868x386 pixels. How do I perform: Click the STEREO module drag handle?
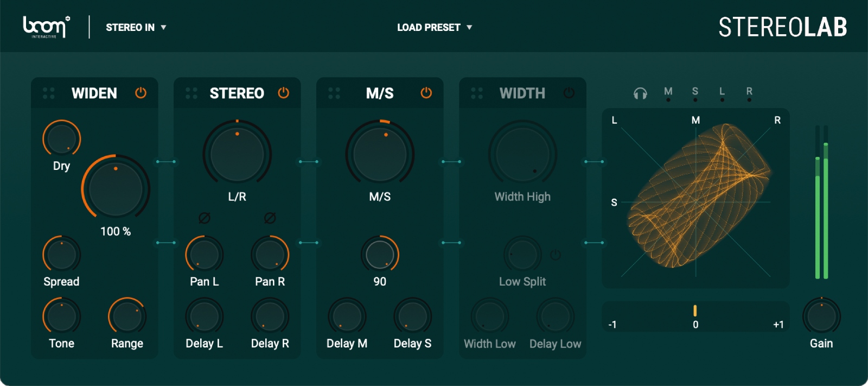click(192, 93)
